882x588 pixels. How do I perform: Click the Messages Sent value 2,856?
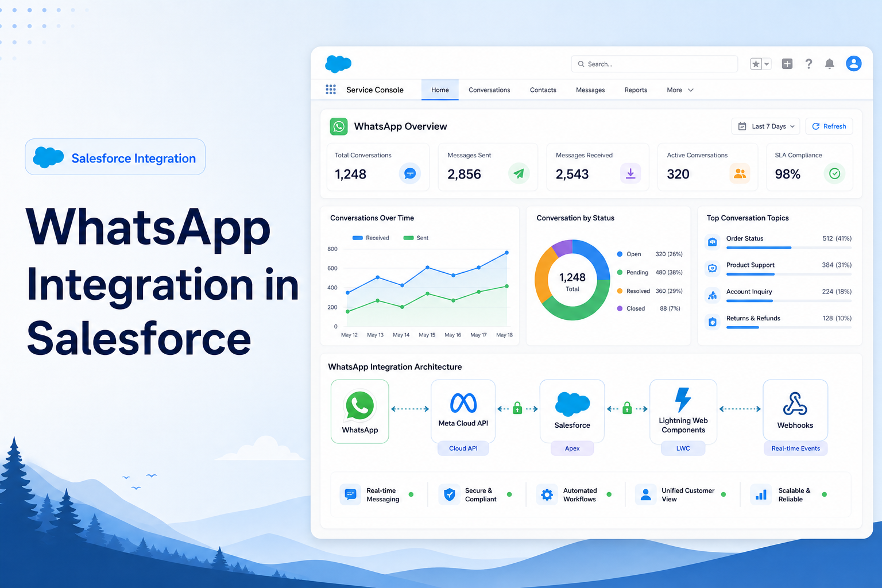point(465,174)
